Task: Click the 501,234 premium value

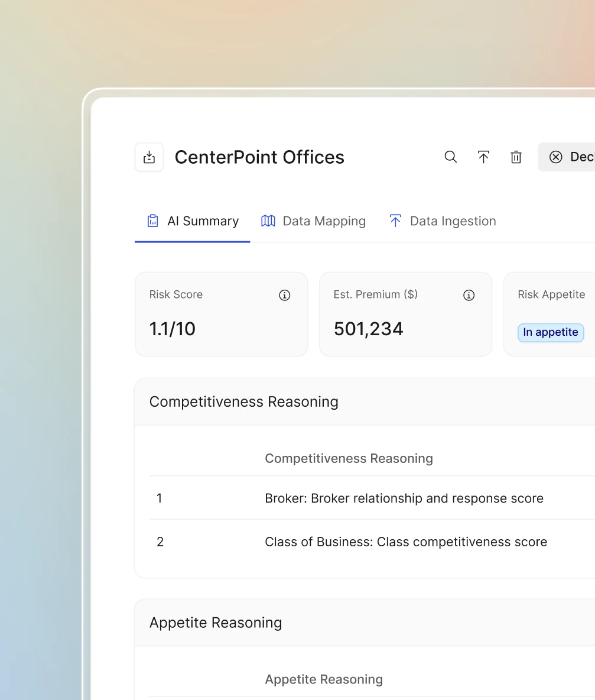Action: point(369,329)
